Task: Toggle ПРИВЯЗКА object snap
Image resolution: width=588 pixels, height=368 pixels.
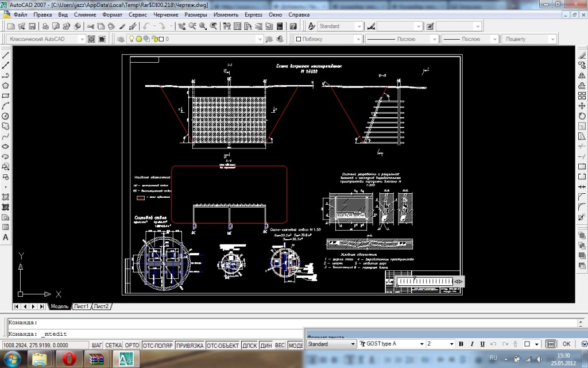Action: (189, 345)
